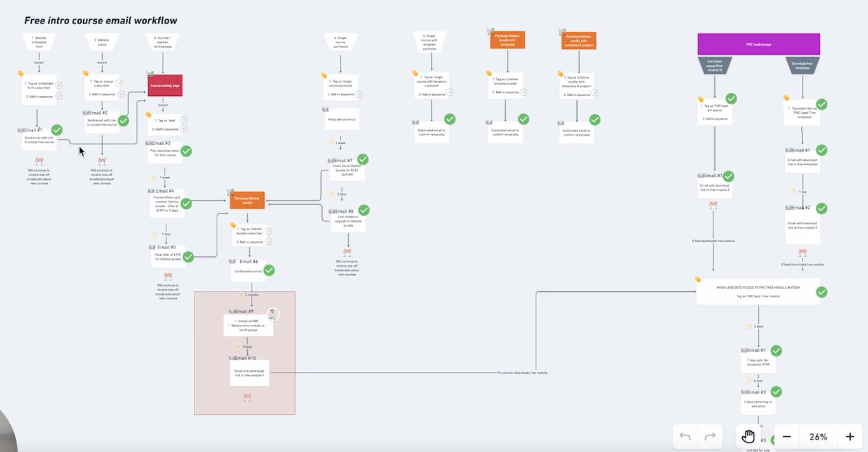Image resolution: width=868 pixels, height=452 pixels.
Task: Click green checkmark beside Email #4 course follow-up
Action: click(186, 203)
